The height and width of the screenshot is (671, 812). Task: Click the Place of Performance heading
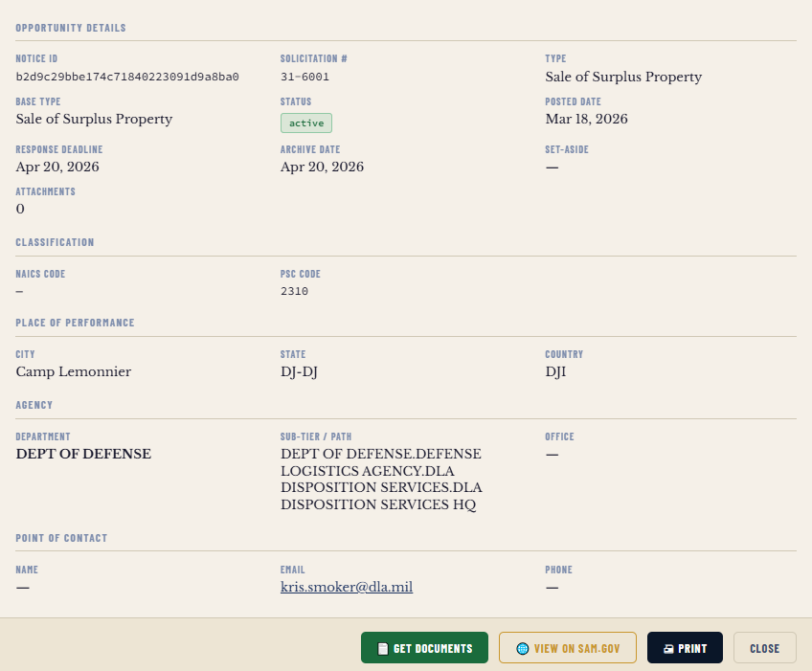(x=75, y=324)
